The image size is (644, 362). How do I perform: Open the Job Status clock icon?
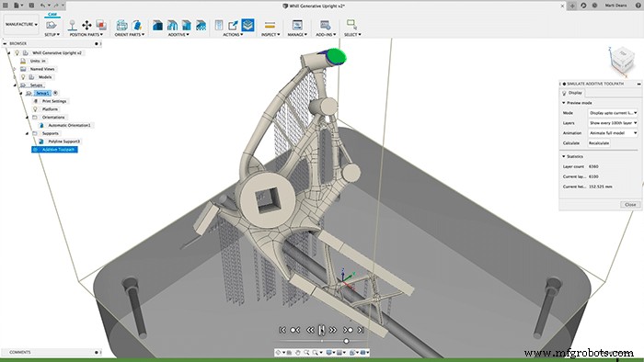(x=594, y=6)
